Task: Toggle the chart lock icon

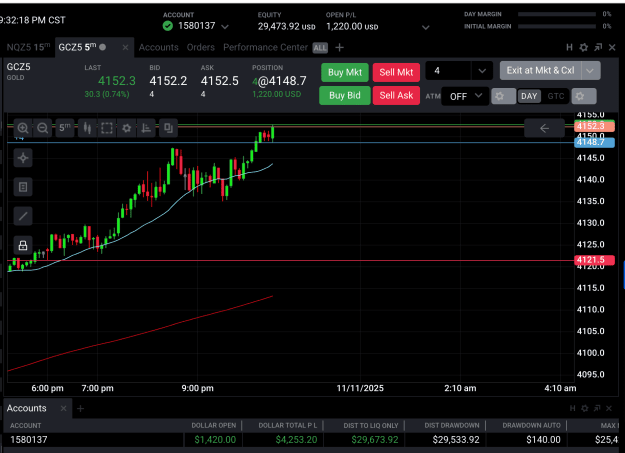Action: click(23, 245)
